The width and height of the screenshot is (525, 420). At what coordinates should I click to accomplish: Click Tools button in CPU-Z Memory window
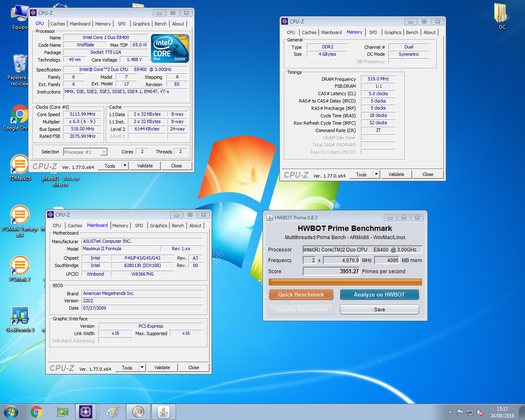pyautogui.click(x=361, y=174)
